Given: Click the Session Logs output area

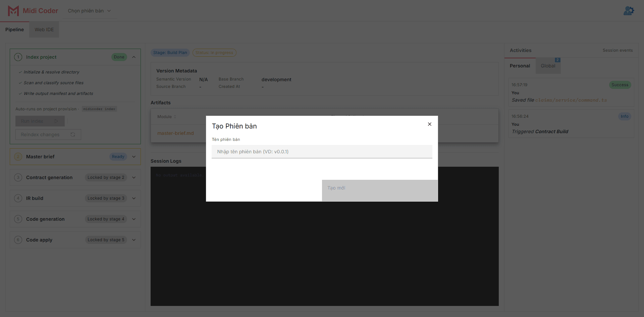Looking at the screenshot, I should click(324, 236).
